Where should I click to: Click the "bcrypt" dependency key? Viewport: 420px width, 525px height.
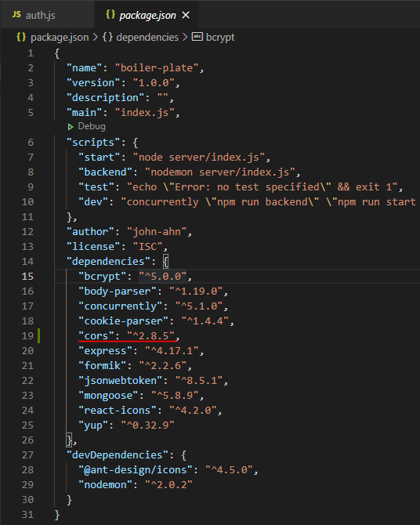pyautogui.click(x=102, y=277)
